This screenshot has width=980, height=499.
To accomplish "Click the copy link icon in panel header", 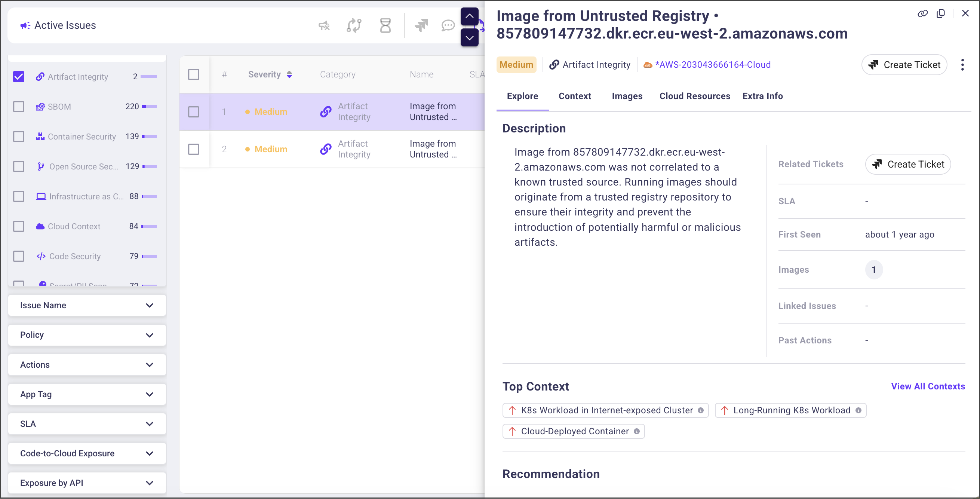I will tap(922, 14).
